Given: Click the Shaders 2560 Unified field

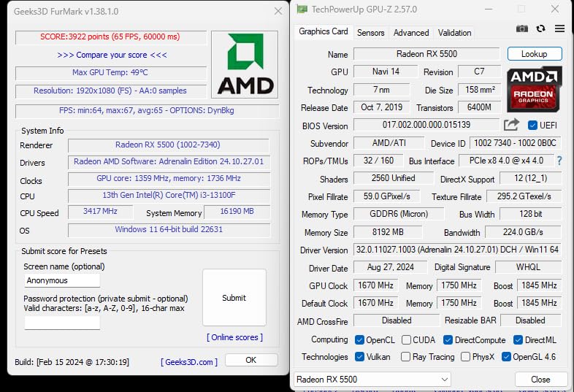Looking at the screenshot, I should pyautogui.click(x=393, y=178).
